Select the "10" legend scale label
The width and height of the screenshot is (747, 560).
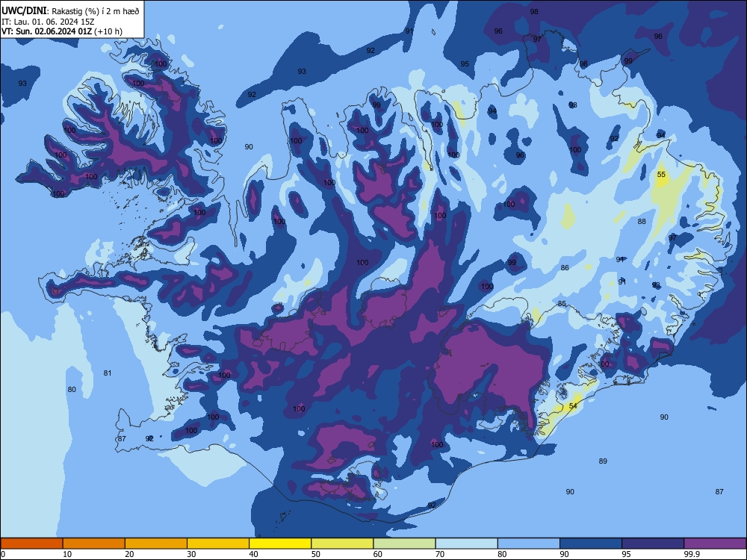coord(67,554)
